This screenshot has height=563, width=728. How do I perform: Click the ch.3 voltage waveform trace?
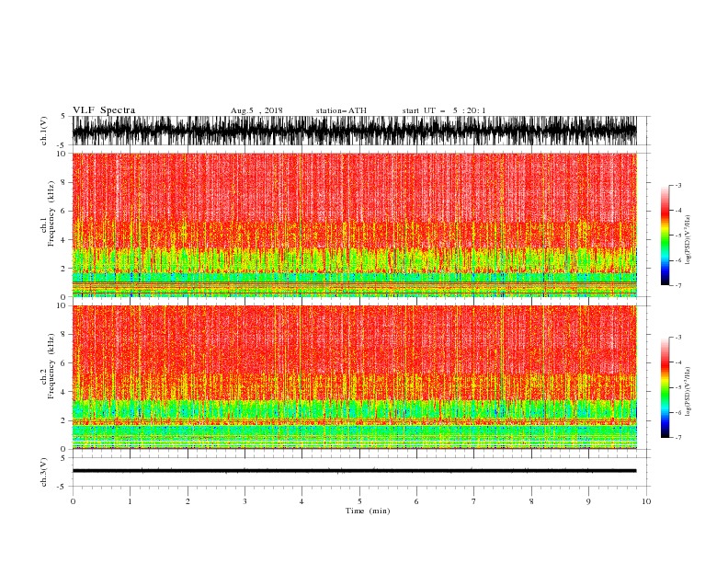[354, 471]
